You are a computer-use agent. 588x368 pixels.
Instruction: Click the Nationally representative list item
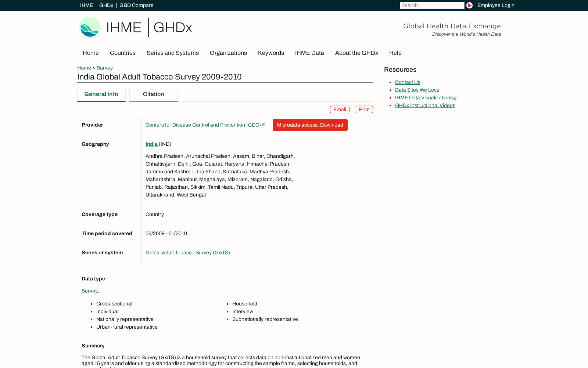[125, 319]
